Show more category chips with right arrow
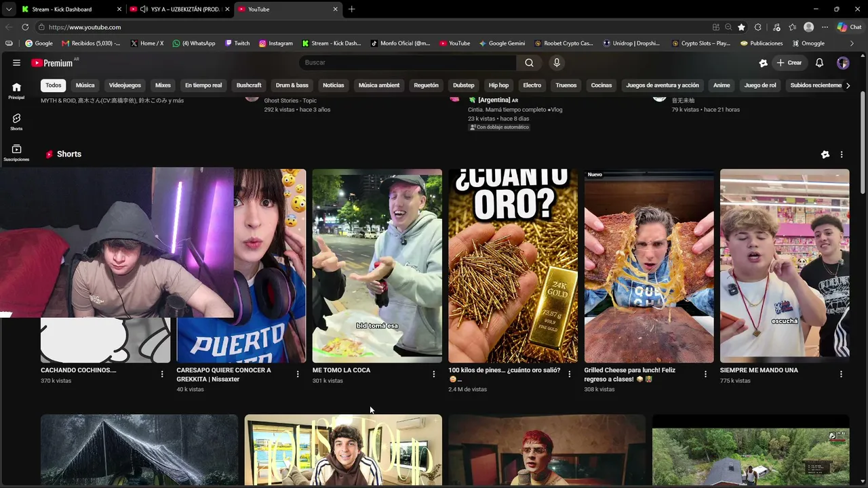The height and width of the screenshot is (488, 868). click(848, 85)
